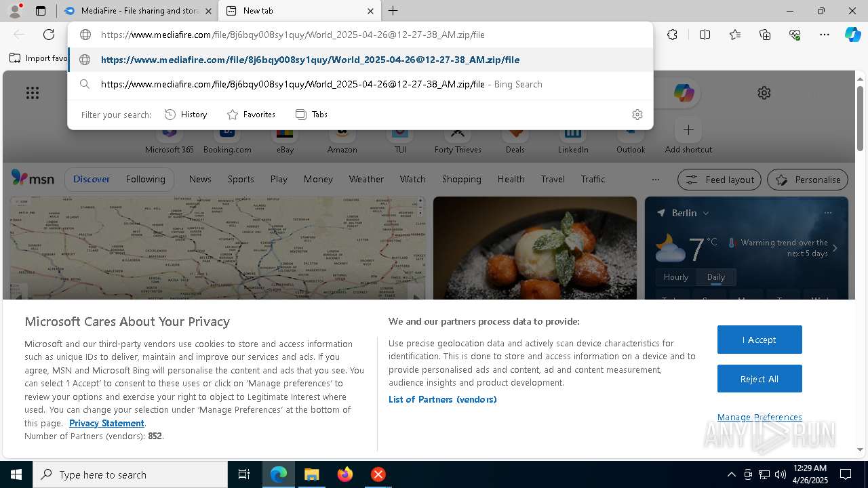Screen dimensions: 868x488
Task: Open the LinkedIn shortcut
Action: [x=573, y=140]
